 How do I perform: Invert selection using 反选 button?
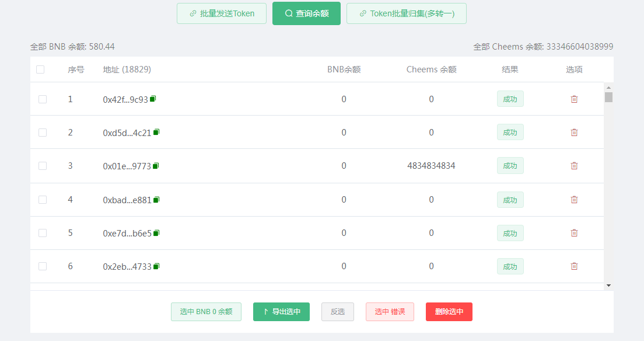pos(337,312)
